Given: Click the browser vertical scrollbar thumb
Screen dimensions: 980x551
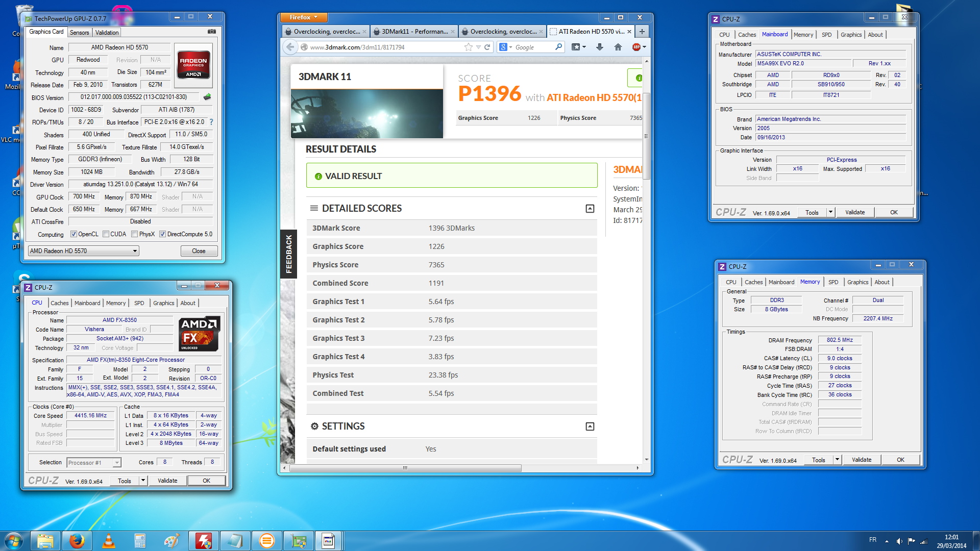Looking at the screenshot, I should 646,136.
